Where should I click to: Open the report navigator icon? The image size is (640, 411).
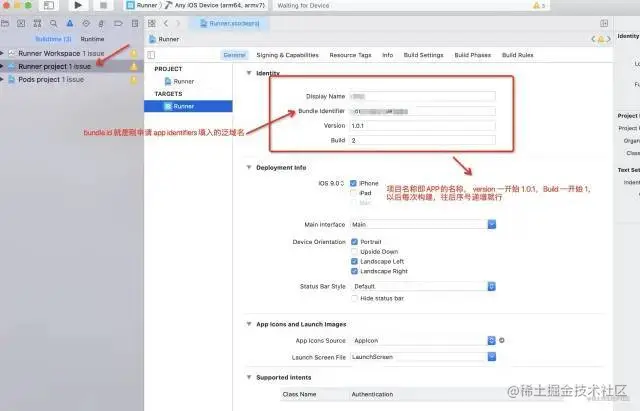pyautogui.click(x=135, y=24)
